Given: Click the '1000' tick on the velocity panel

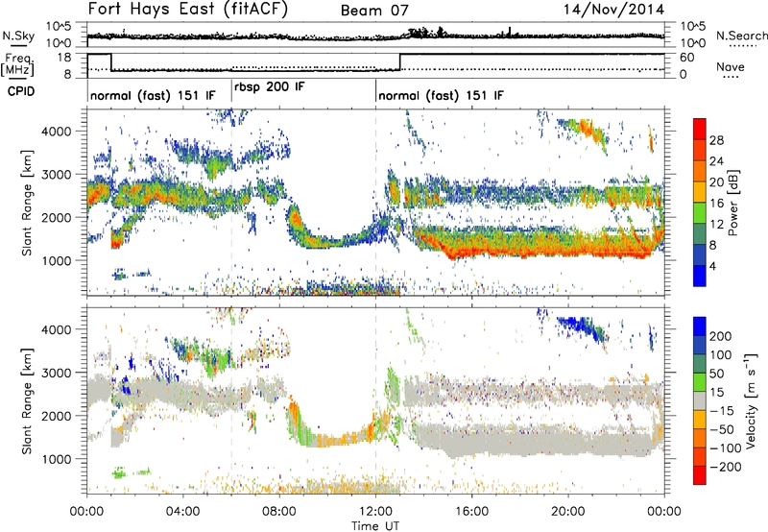Looking at the screenshot, I should click(56, 459).
